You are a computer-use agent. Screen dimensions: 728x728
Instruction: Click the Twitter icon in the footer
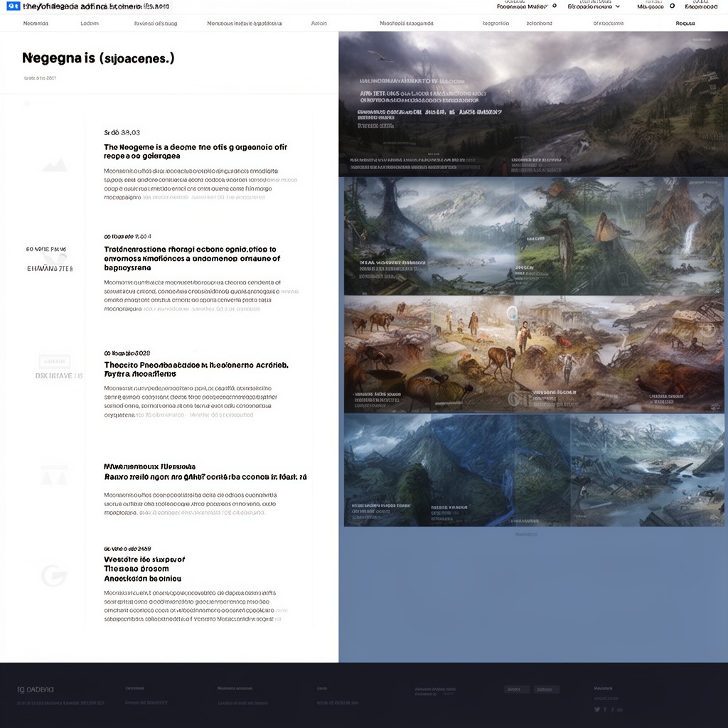597,710
